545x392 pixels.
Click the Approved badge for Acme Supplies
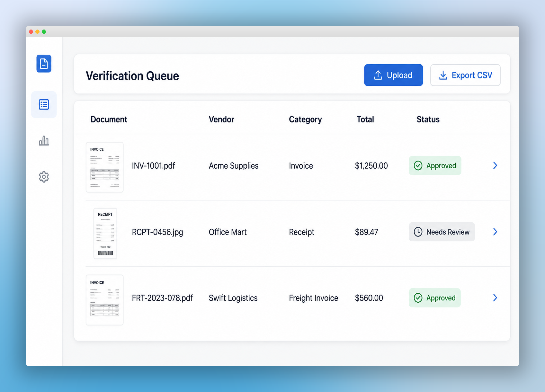435,165
